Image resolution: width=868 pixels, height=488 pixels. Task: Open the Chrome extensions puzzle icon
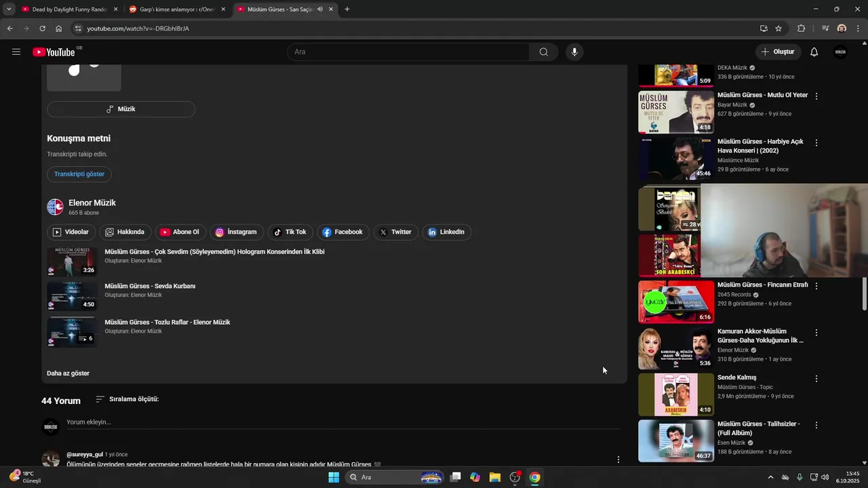[x=801, y=28]
